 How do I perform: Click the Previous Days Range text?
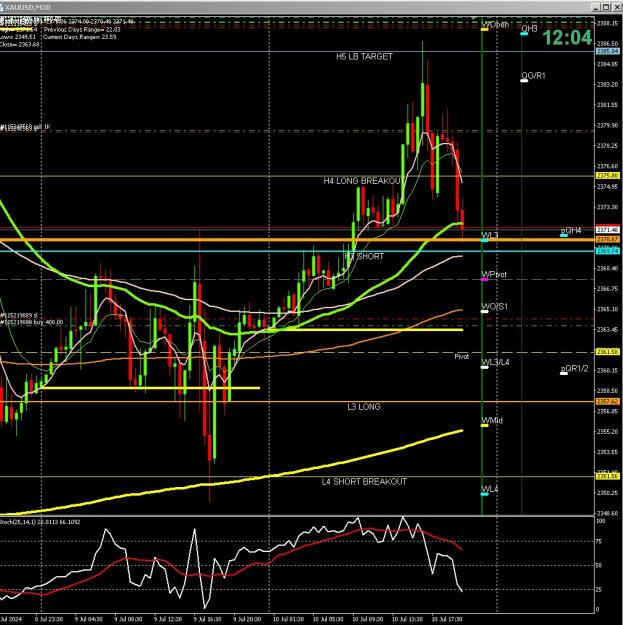point(82,29)
